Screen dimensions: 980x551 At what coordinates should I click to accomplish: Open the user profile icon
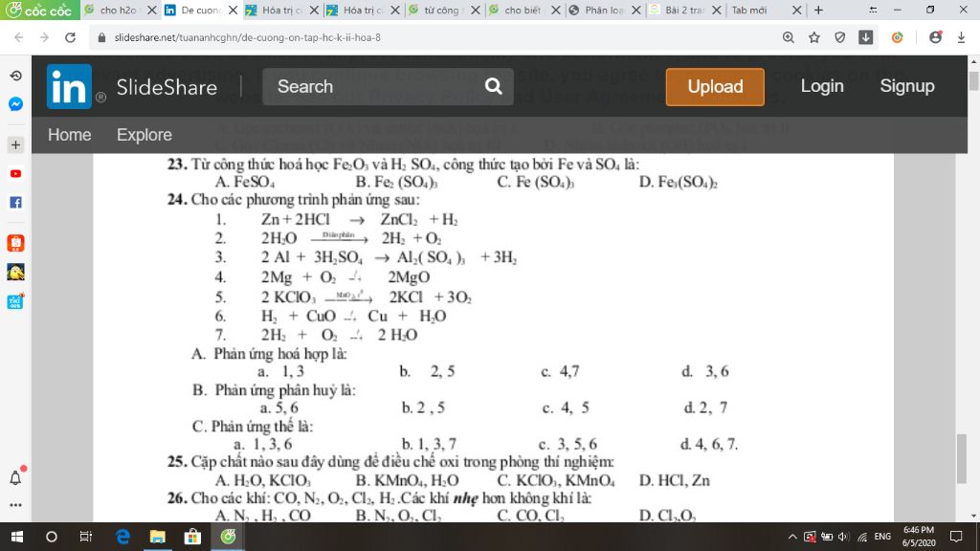tap(935, 37)
